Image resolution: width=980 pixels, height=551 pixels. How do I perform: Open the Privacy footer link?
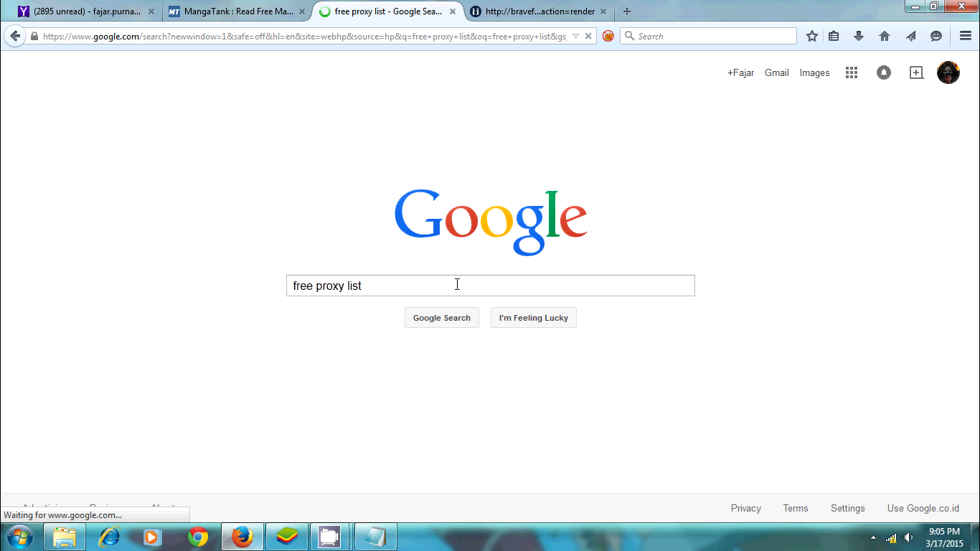click(746, 508)
